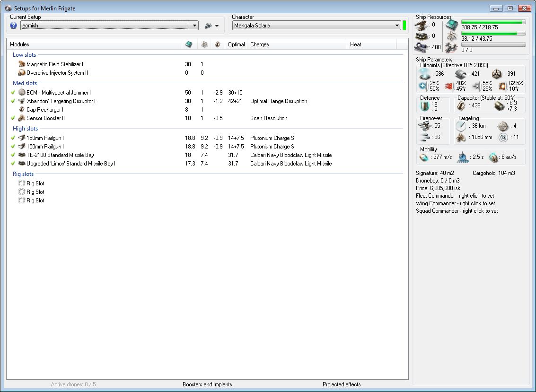Viewport: 536px width, 392px height.
Task: Click the shield hitpoints icon
Action: 424,74
